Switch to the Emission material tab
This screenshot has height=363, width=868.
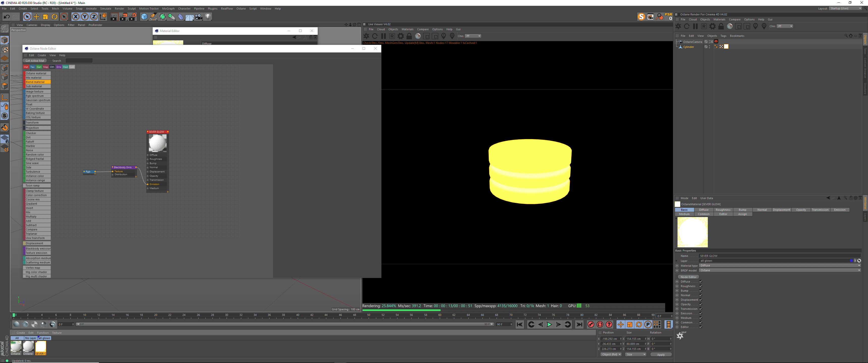[x=839, y=209]
